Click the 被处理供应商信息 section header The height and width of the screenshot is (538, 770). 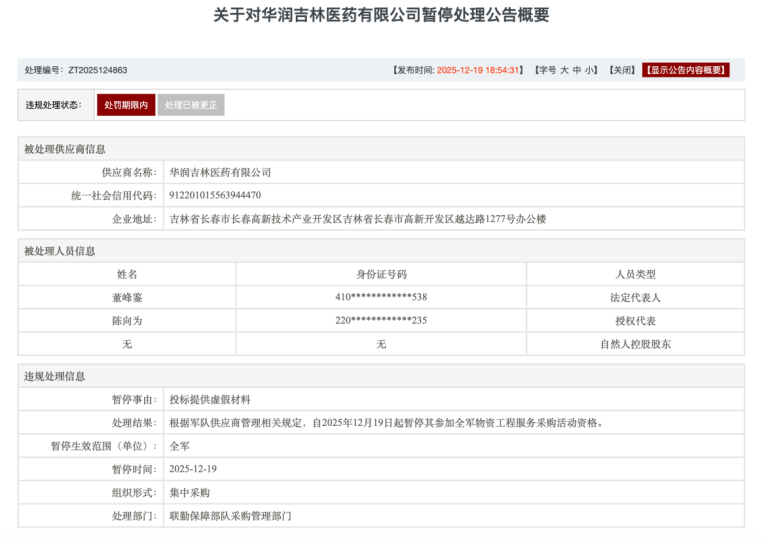click(65, 149)
